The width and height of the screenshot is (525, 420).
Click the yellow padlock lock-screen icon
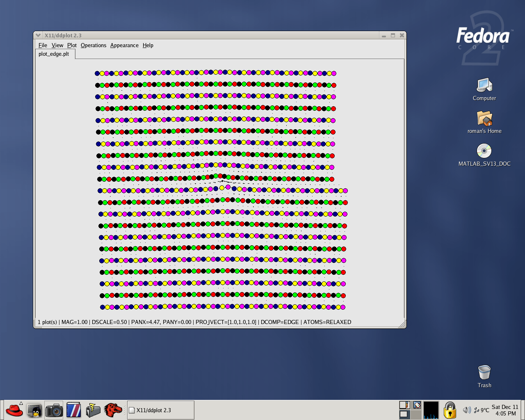[x=450, y=410]
